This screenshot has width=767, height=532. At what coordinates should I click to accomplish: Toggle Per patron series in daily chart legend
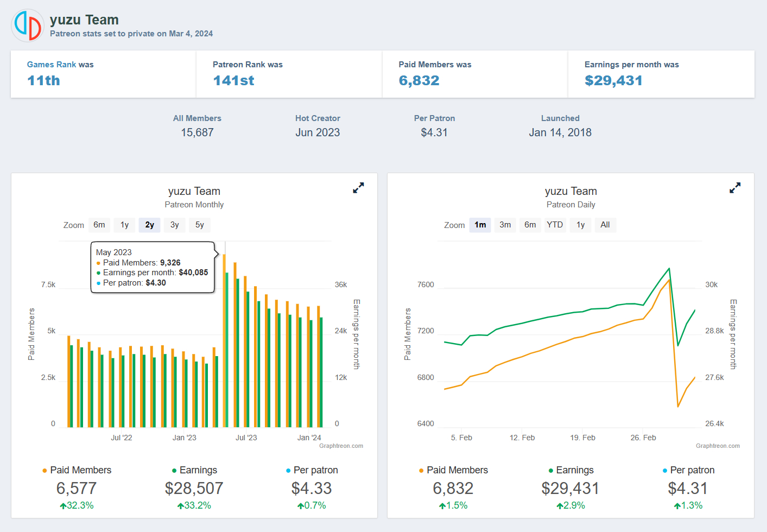point(688,470)
